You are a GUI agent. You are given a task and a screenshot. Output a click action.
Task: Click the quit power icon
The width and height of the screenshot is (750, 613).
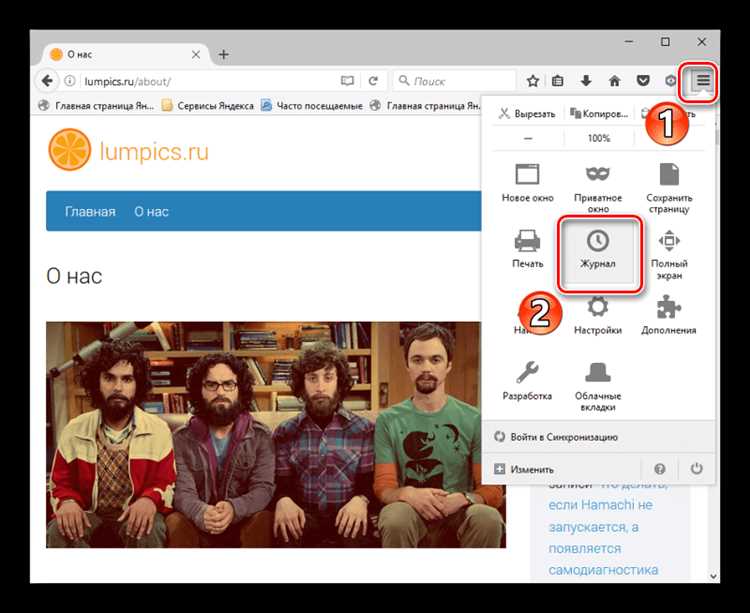pos(696,469)
